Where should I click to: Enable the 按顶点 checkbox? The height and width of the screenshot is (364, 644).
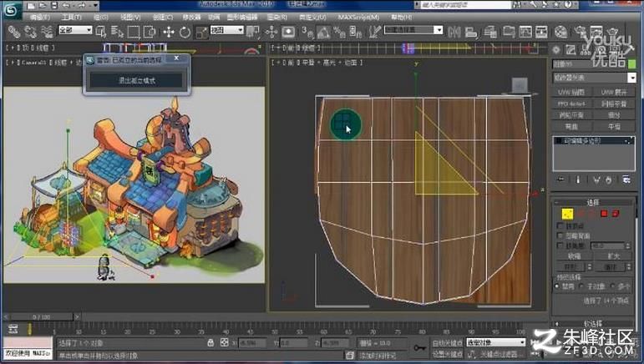pyautogui.click(x=560, y=225)
